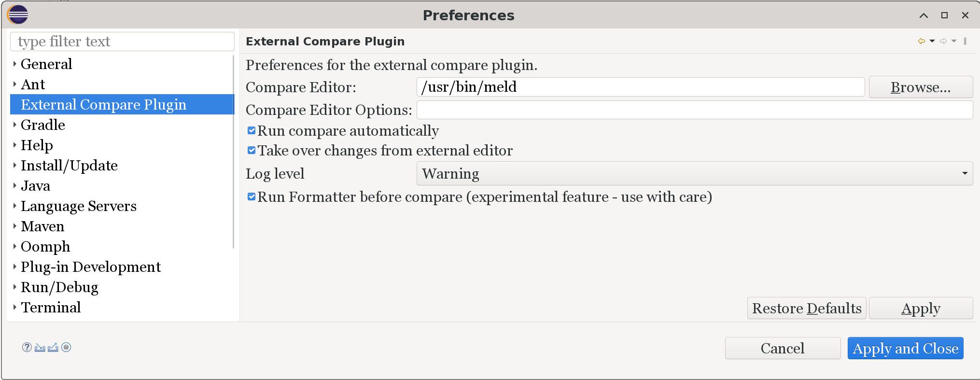Expand the Plug-in Development category

pyautogui.click(x=14, y=267)
